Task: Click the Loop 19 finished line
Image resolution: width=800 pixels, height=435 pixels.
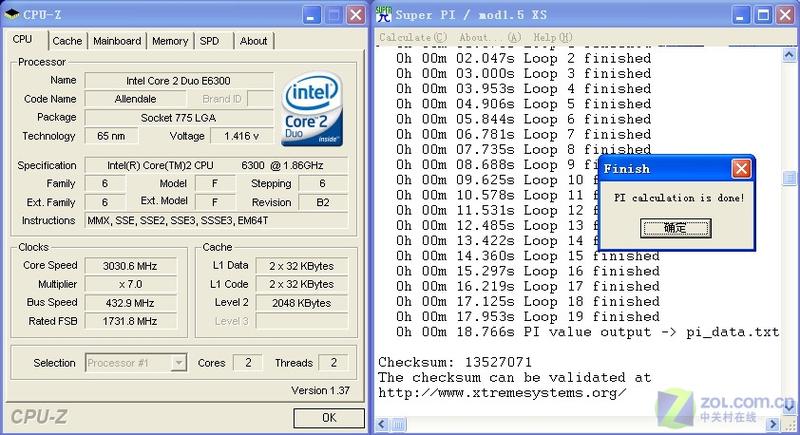Action: tap(528, 317)
